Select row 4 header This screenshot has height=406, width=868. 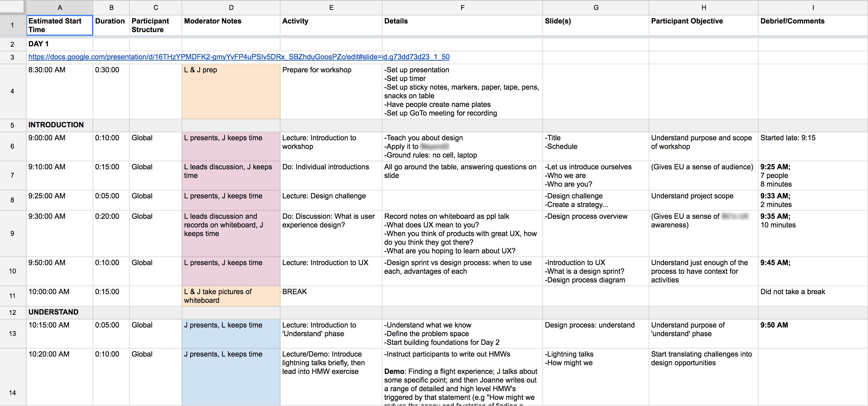pos(12,91)
